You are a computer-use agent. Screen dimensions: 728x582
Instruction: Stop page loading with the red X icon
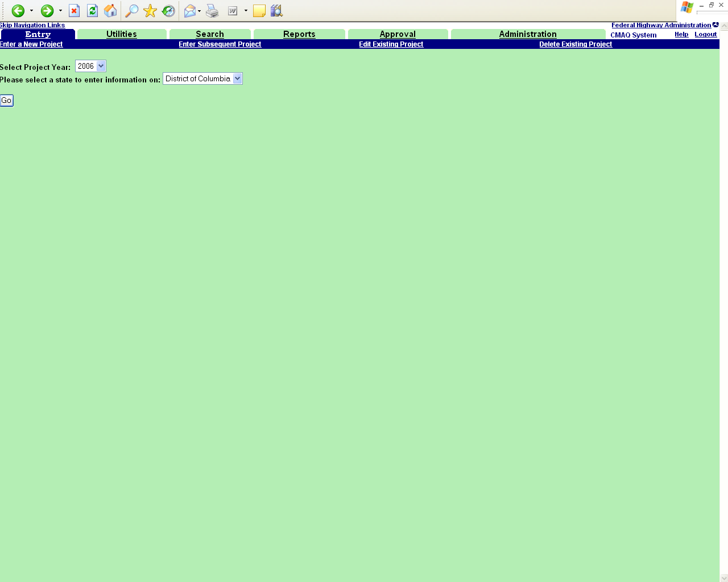point(74,11)
